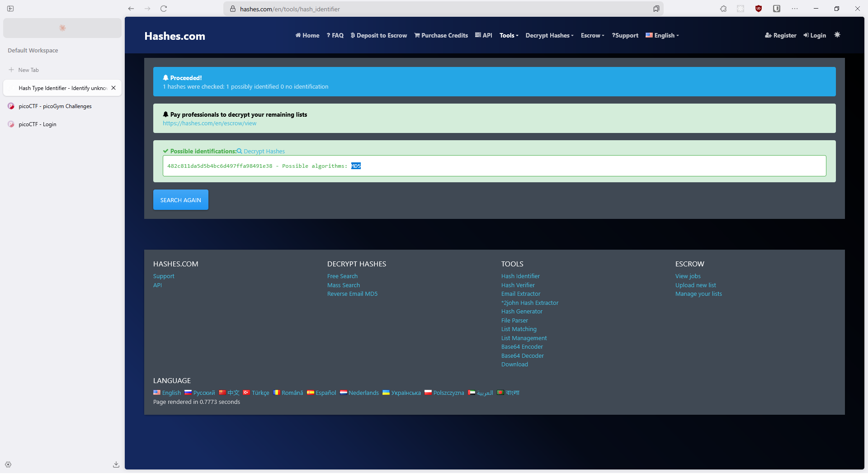
Task: Toggle the sidebar panel icon
Action: pyautogui.click(x=10, y=9)
